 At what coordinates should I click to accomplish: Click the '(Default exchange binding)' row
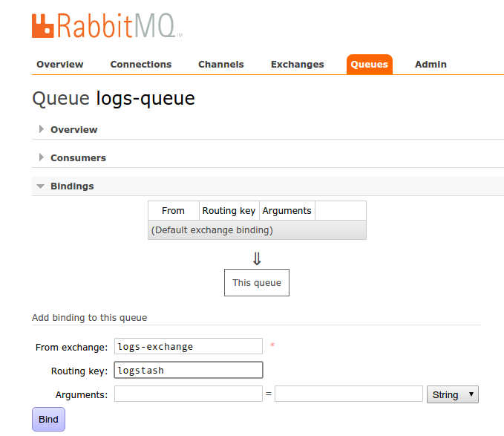click(x=257, y=230)
